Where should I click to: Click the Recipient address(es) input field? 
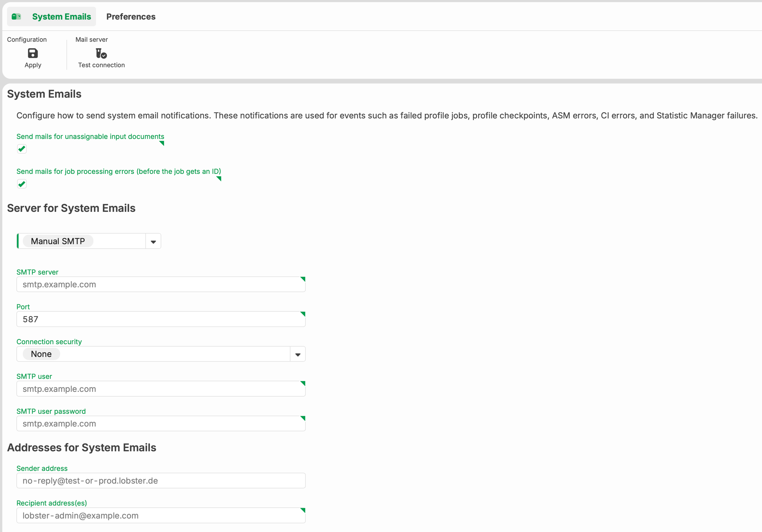coord(161,515)
